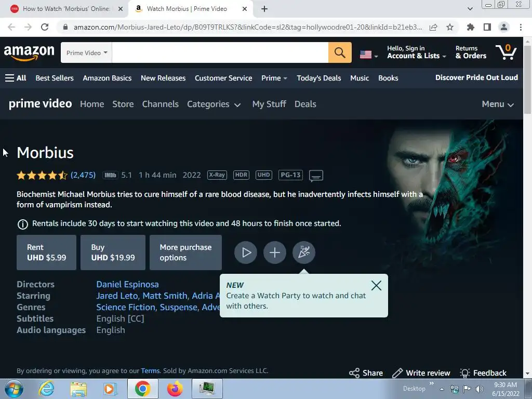Image resolution: width=532 pixels, height=399 pixels.
Task: Open Chrome tab search chevron
Action: click(470, 9)
